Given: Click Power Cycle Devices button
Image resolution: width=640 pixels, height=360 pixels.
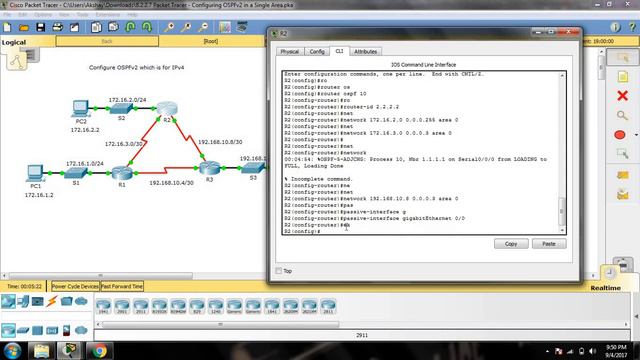Looking at the screenshot, I should pos(75,287).
